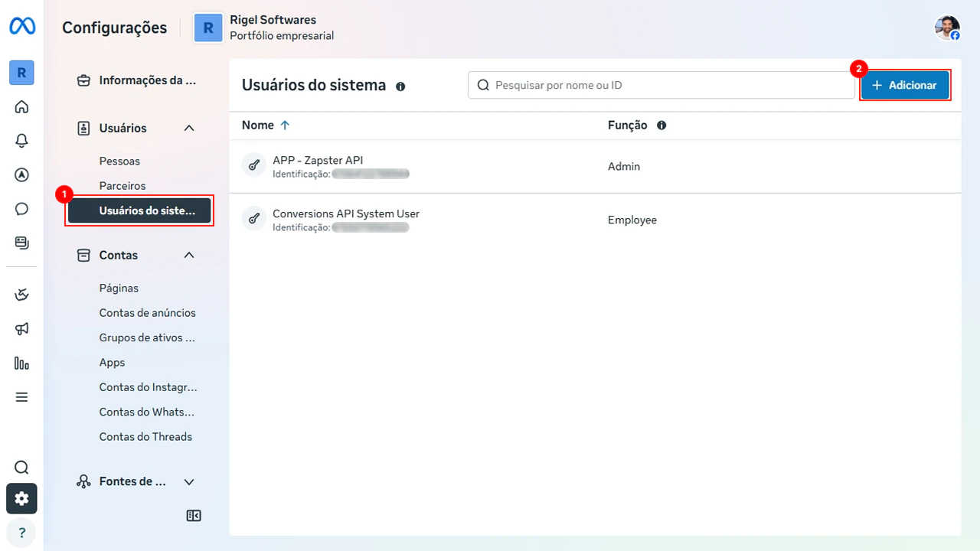The image size is (980, 551).
Task: Click the blue Adicionar button
Action: [905, 85]
